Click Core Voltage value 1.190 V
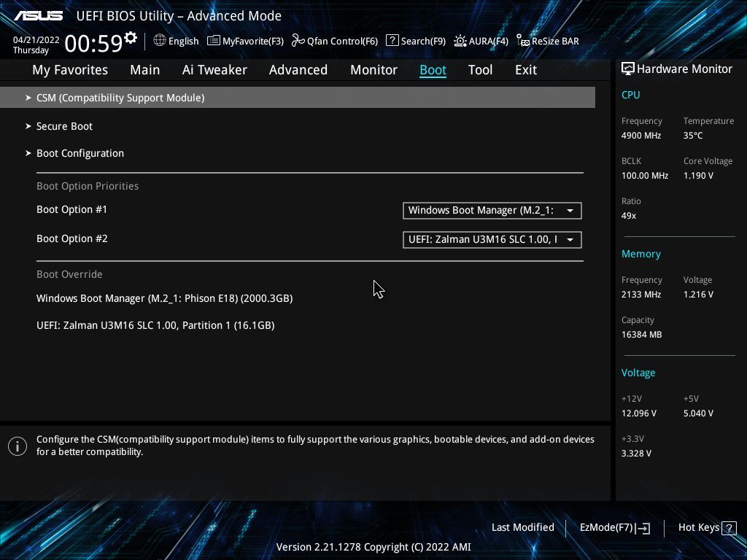This screenshot has width=747, height=560. (698, 176)
